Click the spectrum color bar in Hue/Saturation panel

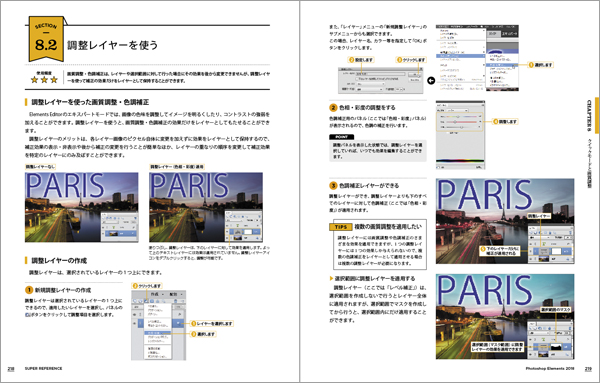[460, 161]
